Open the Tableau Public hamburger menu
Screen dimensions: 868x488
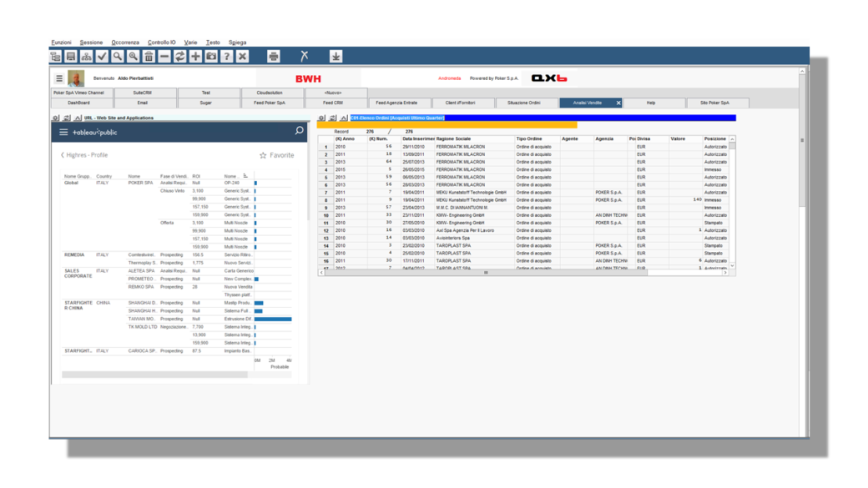pyautogui.click(x=63, y=133)
